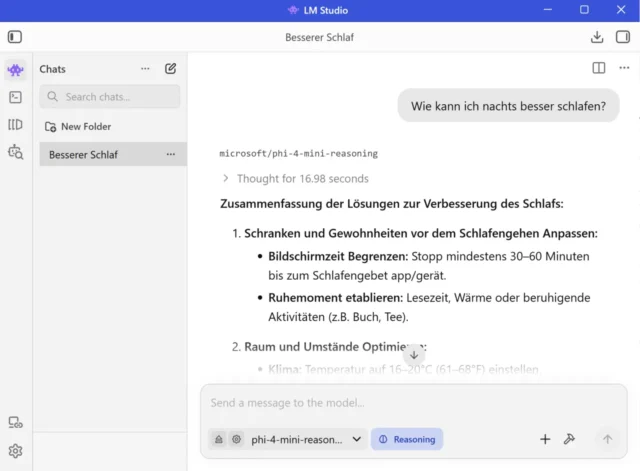Viewport: 640px width, 471px height.
Task: Open options for the Besserer Schlaf chat
Action: pyautogui.click(x=171, y=155)
